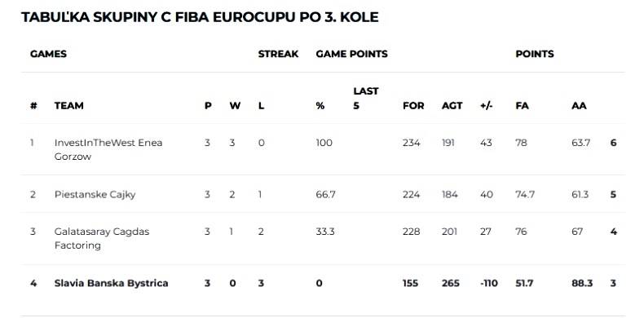Click the +/- difference column header

coord(487,105)
